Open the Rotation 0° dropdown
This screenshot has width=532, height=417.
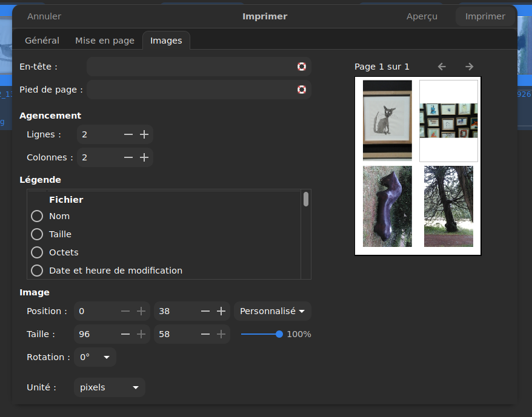pyautogui.click(x=95, y=357)
